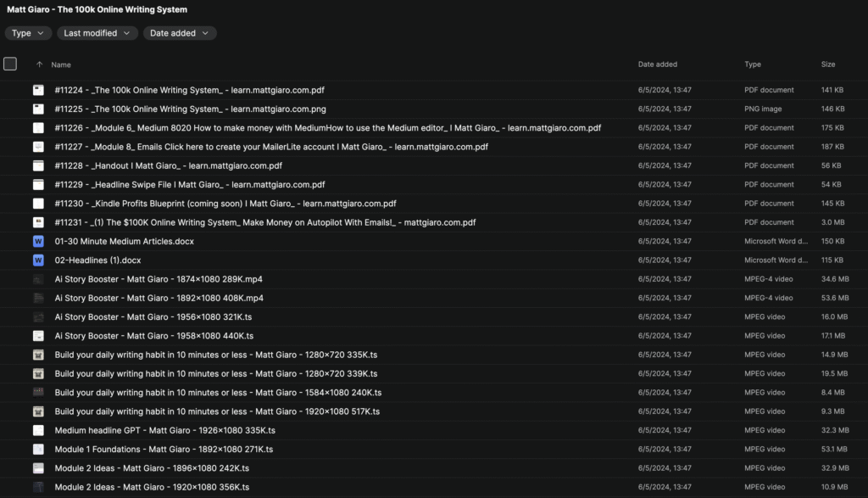Click the PDF icon for #11229 Headline Swipe File
The height and width of the screenshot is (498, 868).
[x=38, y=185]
